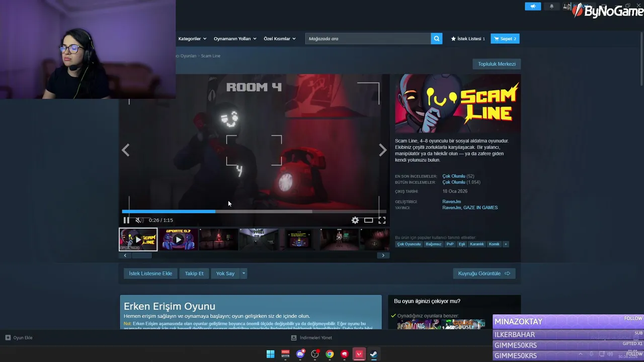
Task: Select the corridor screenshot thumbnail
Action: (x=259, y=239)
